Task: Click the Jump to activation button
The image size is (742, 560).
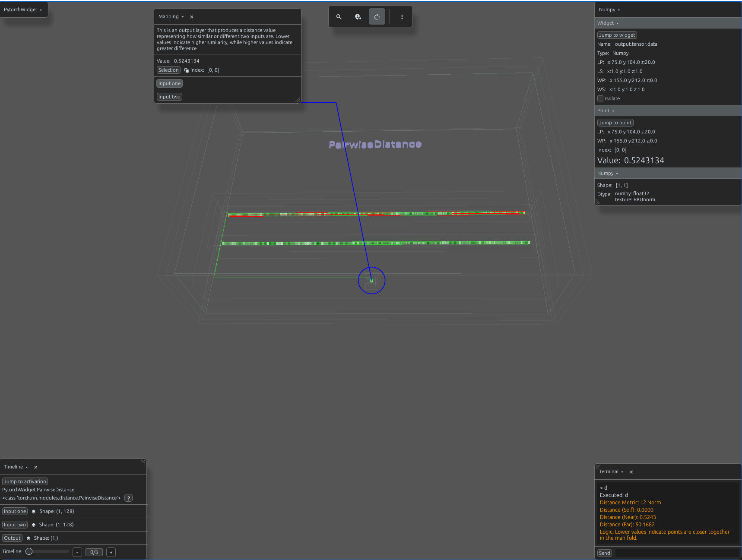Action: tap(25, 481)
